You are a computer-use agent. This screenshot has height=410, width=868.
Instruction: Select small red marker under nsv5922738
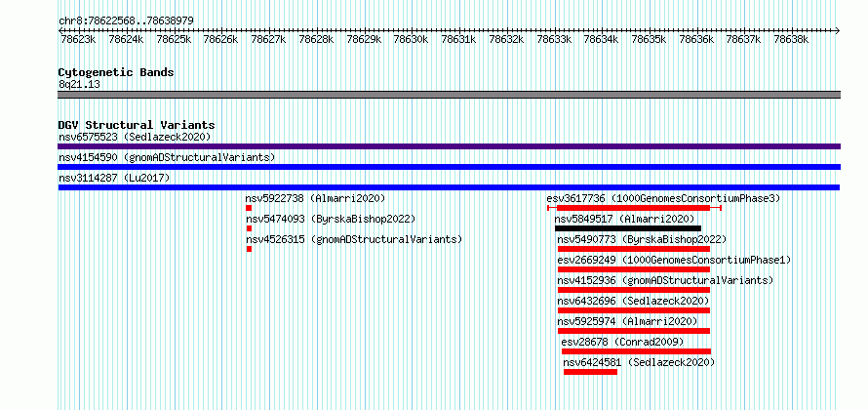point(249,208)
